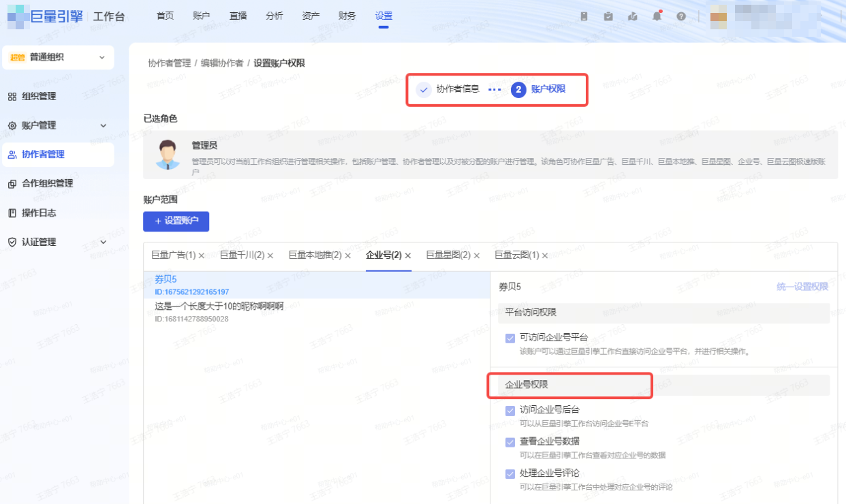Open the task clipboard icon in header
This screenshot has height=504, width=846.
tap(608, 16)
